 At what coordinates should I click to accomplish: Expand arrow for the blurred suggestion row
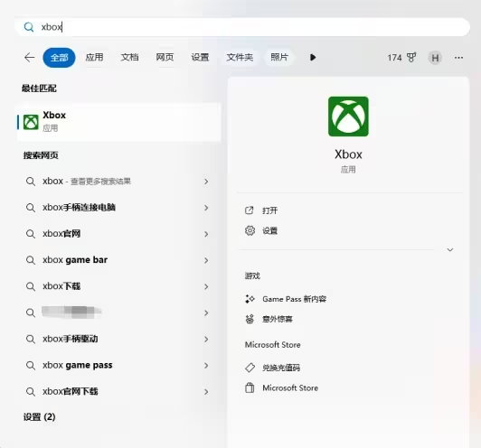coord(206,313)
